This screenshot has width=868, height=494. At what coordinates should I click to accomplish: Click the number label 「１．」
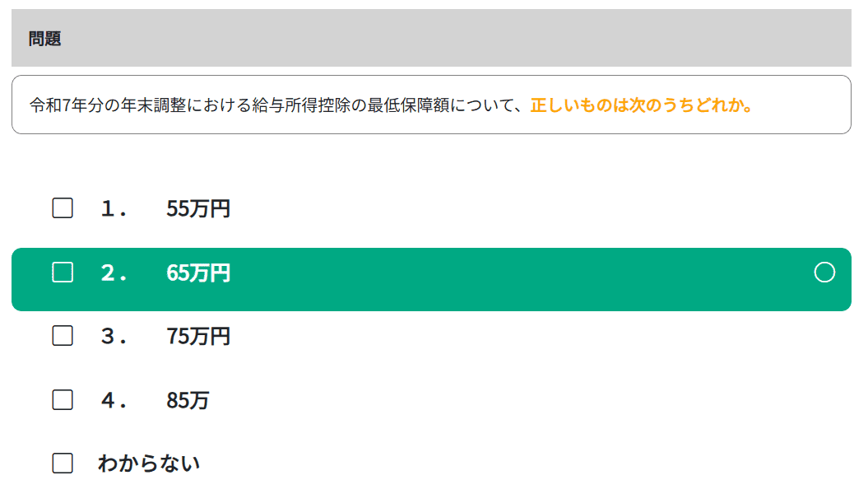tap(115, 208)
